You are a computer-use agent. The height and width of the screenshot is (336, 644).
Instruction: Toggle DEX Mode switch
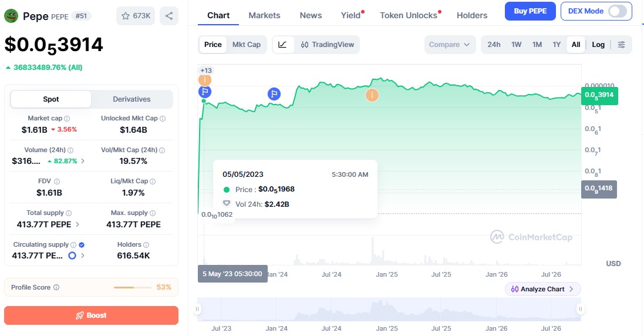click(x=618, y=12)
